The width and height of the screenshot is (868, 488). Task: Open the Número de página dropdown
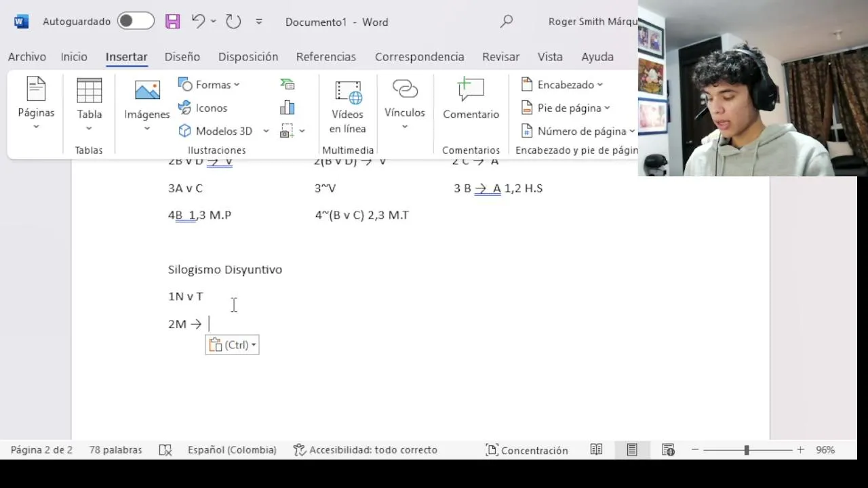pos(578,131)
